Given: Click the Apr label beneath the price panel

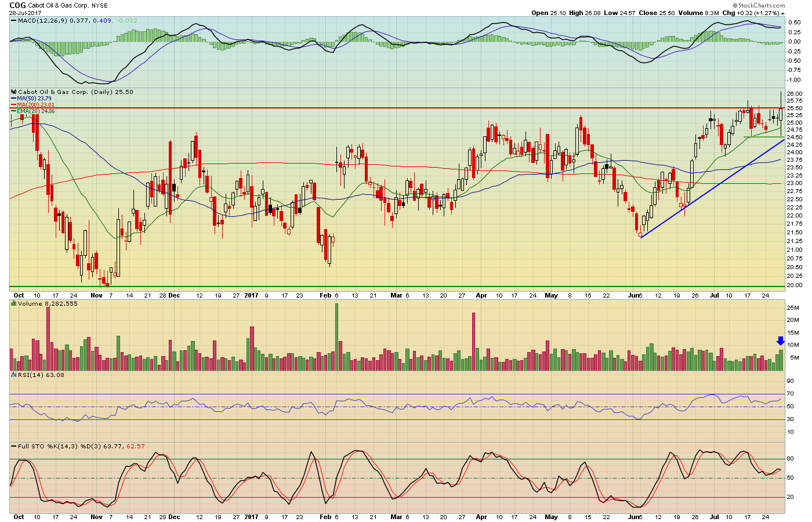Looking at the screenshot, I should (481, 295).
